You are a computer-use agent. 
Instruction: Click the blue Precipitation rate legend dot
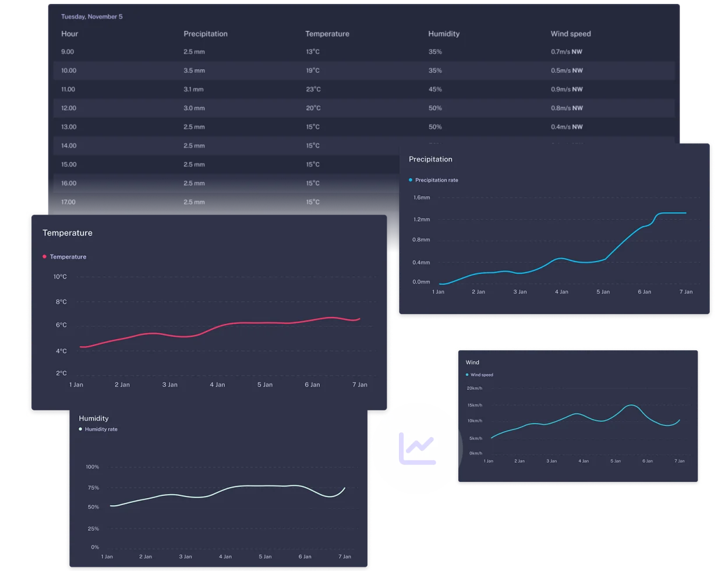click(411, 180)
